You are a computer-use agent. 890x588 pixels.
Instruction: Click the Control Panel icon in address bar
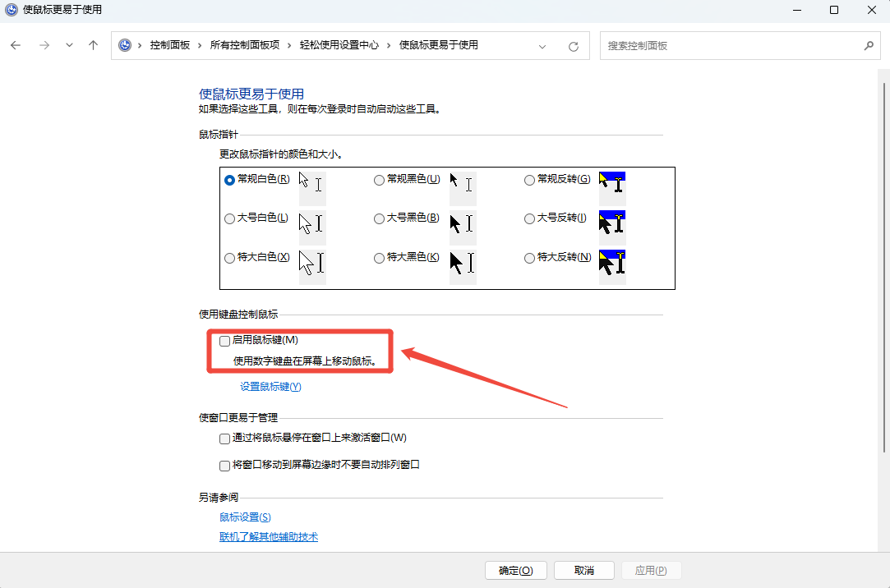[125, 45]
